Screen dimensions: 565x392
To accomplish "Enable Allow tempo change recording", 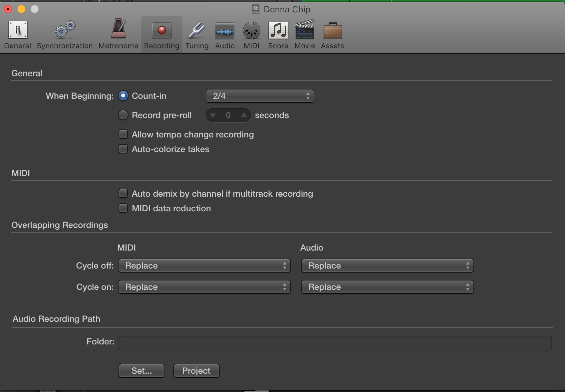I will click(123, 134).
